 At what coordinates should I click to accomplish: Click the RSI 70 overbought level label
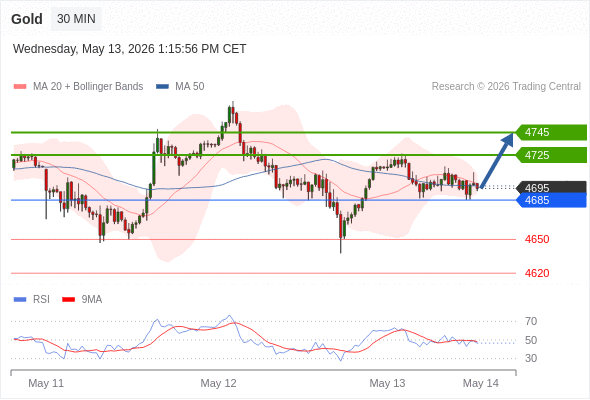coord(531,321)
